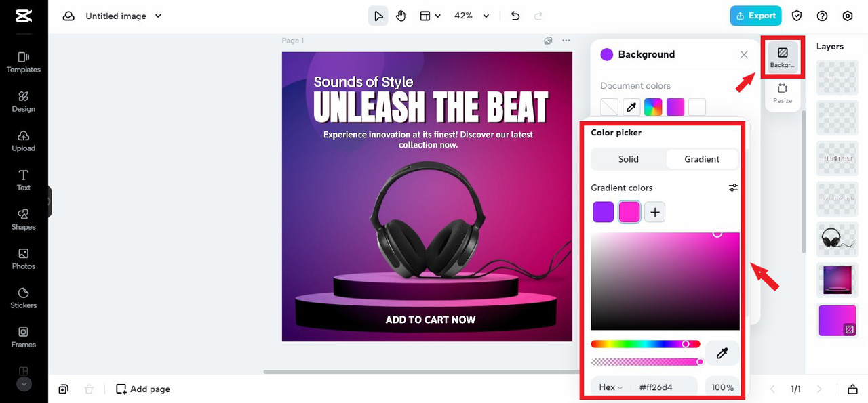Expand the sidebar collapse handle
Viewport: 868px width, 403px height.
click(50, 202)
